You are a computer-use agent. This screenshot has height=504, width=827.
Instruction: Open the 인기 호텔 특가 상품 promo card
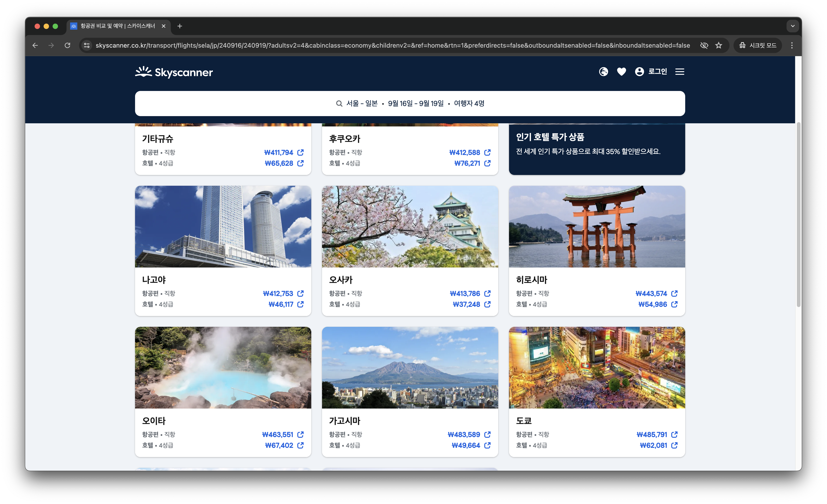[597, 149]
